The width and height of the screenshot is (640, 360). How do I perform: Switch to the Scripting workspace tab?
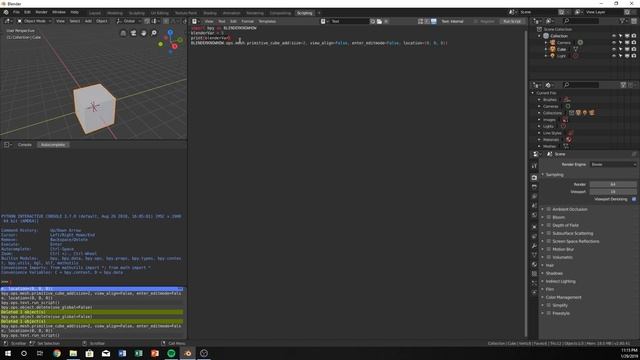point(304,13)
